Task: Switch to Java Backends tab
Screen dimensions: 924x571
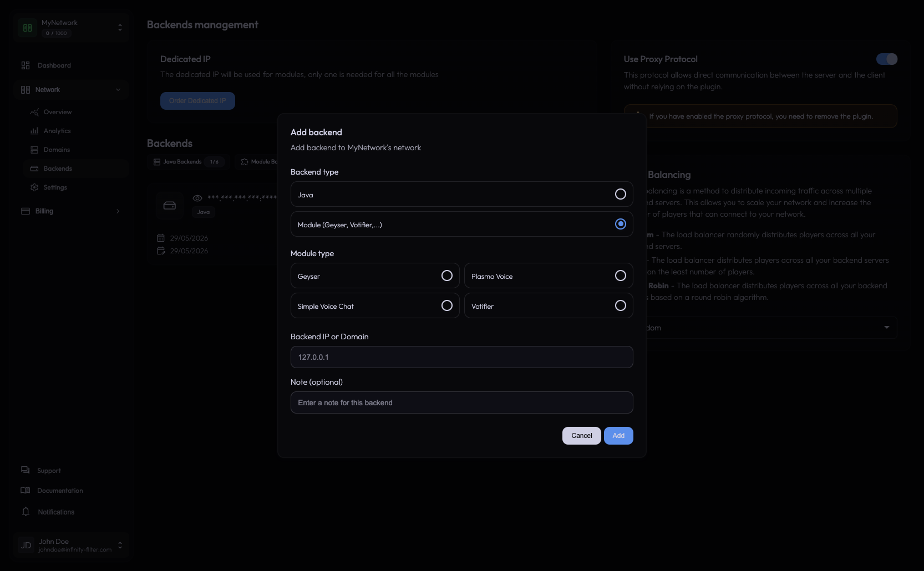Action: click(x=189, y=162)
